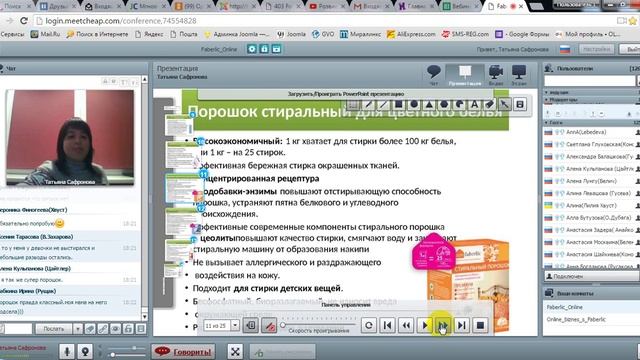The height and width of the screenshot is (360, 640).
Task: Jump to the first slide
Action: 387,325
